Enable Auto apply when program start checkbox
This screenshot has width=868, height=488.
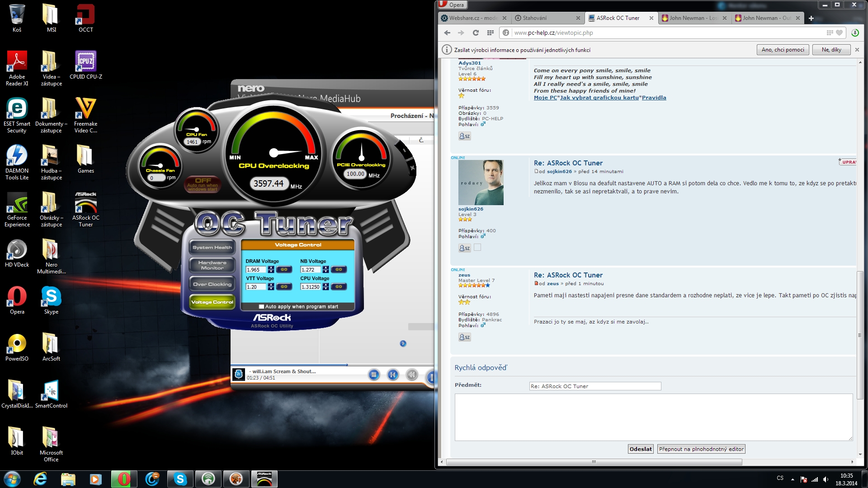[261, 306]
